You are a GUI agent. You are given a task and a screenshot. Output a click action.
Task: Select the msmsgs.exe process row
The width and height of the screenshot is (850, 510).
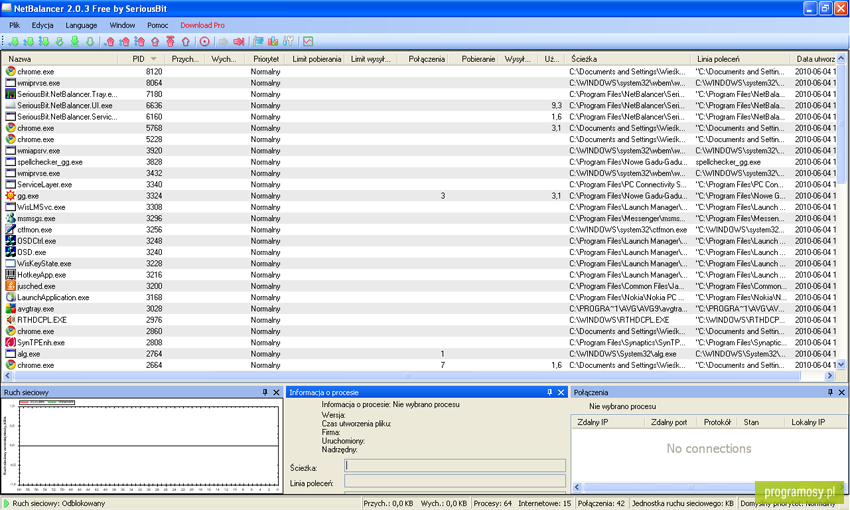[420, 218]
